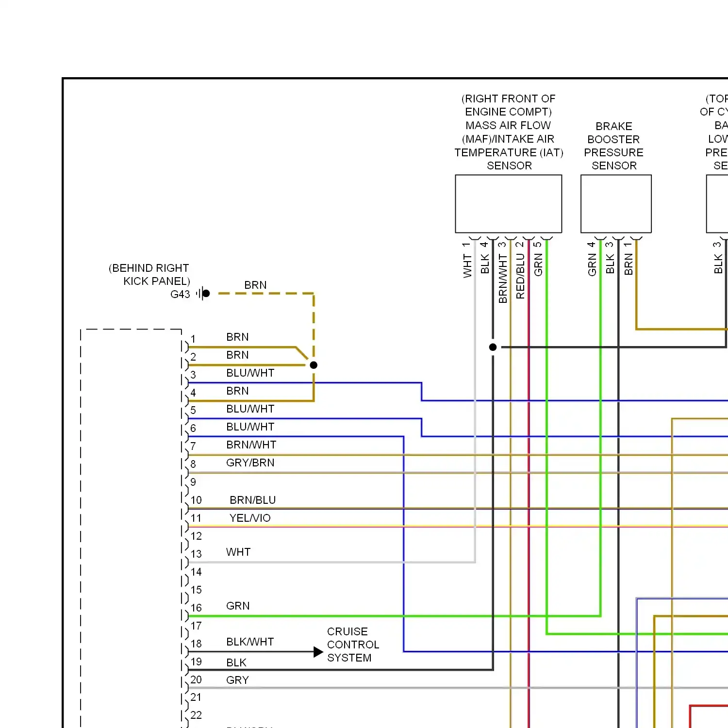Click the splice dot joining brown ground wires
The width and height of the screenshot is (728, 728).
click(314, 365)
